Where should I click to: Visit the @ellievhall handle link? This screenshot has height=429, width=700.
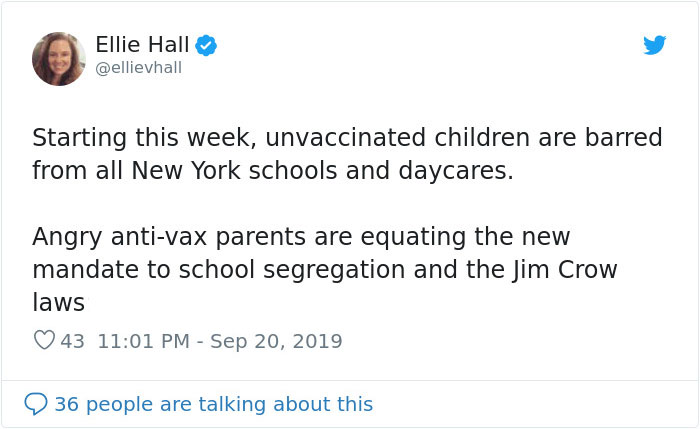point(139,67)
